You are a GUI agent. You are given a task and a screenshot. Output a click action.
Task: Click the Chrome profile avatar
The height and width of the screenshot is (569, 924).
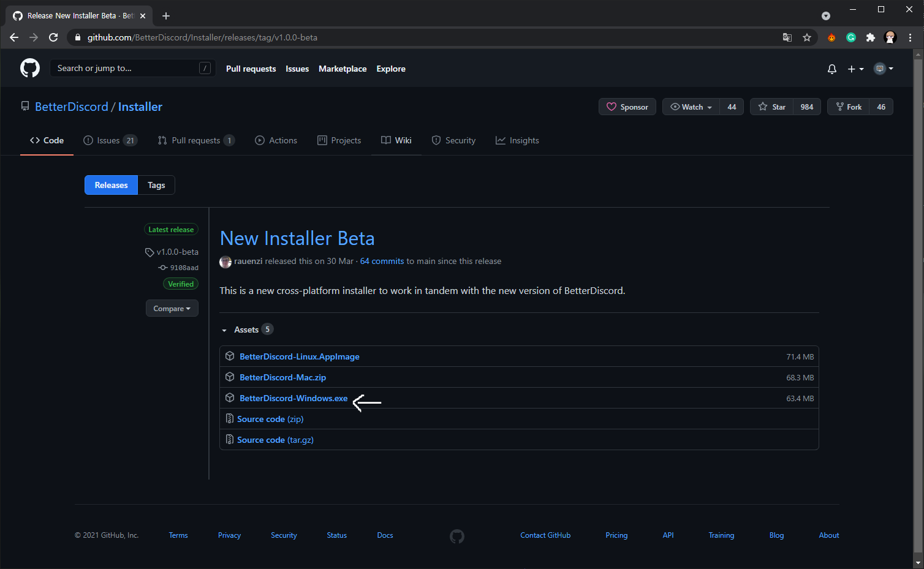click(890, 37)
